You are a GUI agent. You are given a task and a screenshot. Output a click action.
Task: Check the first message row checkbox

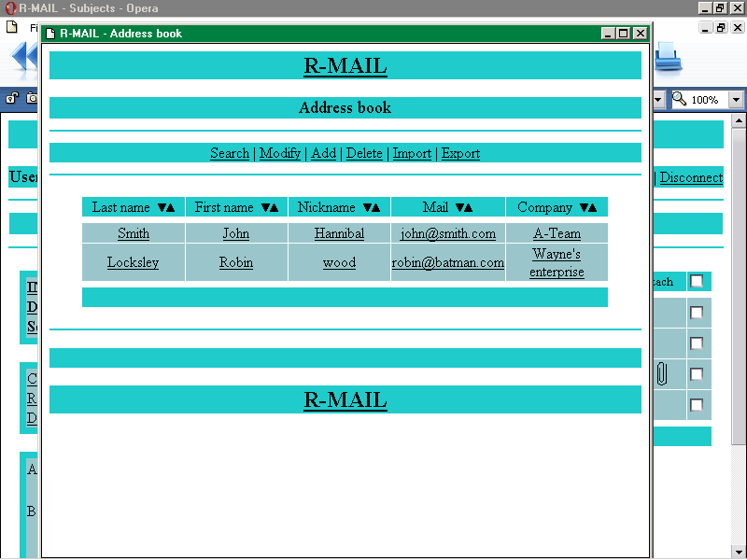(x=697, y=313)
